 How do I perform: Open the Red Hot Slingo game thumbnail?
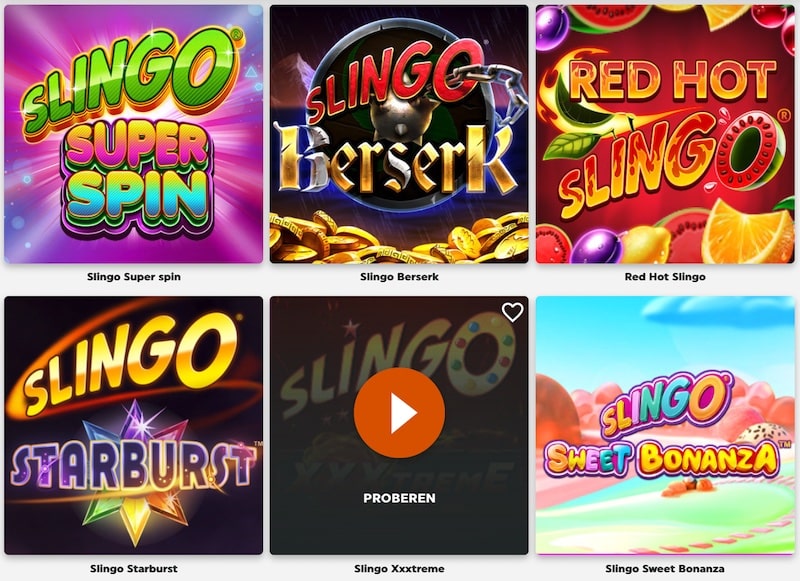[665, 134]
